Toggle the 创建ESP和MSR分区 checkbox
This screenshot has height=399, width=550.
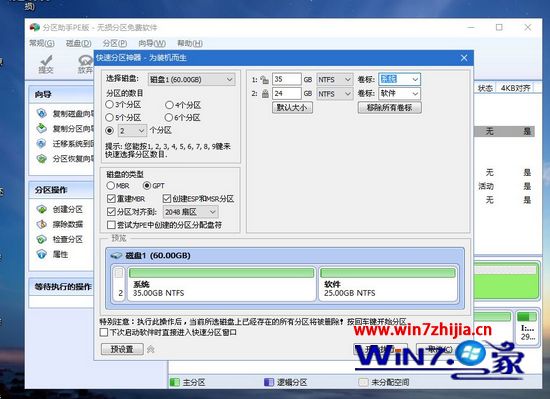coord(167,199)
